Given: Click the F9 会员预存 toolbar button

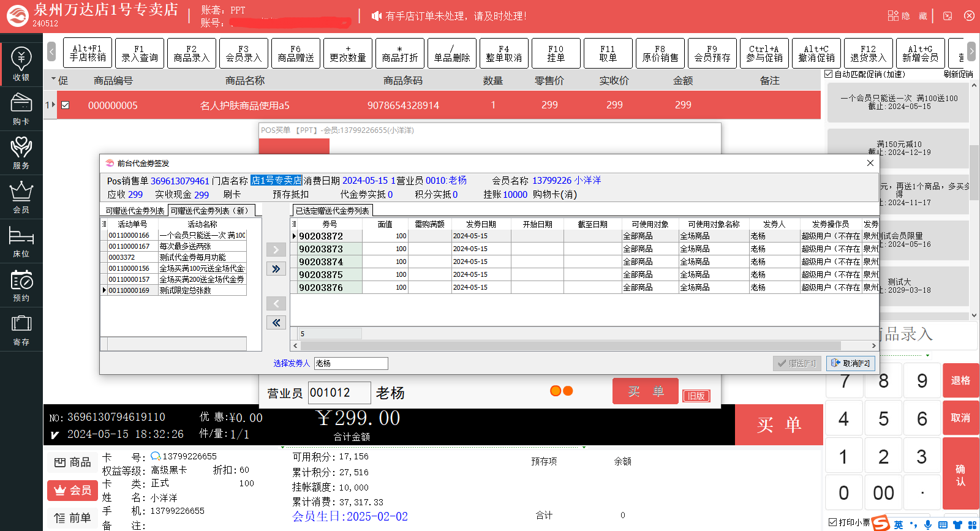Looking at the screenshot, I should point(712,53).
